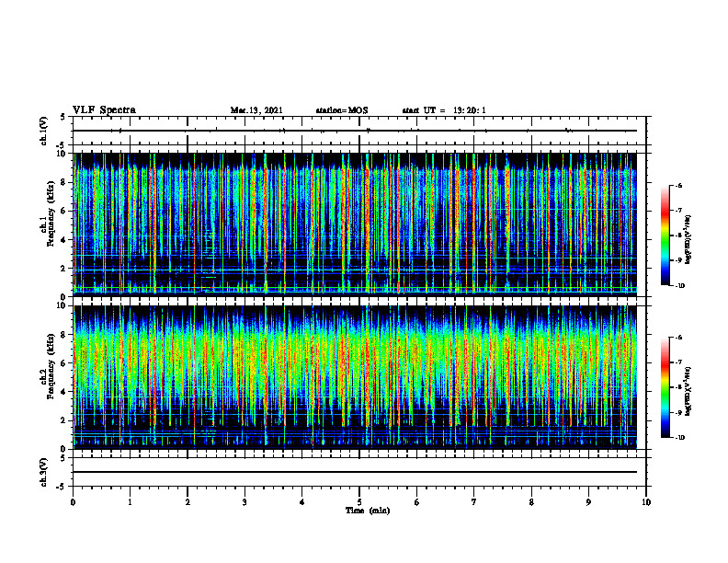Click tick label "1" on the time axis
The height and width of the screenshot is (563, 728).
(130, 502)
